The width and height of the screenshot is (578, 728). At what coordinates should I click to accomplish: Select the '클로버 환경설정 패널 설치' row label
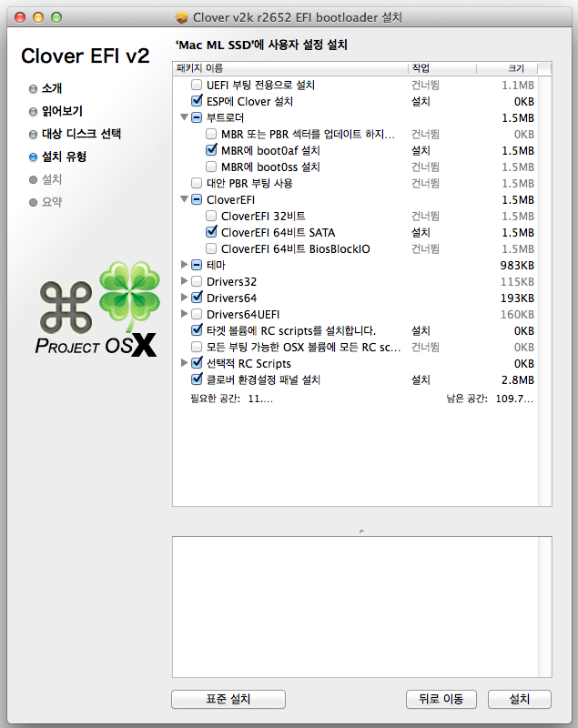[263, 380]
